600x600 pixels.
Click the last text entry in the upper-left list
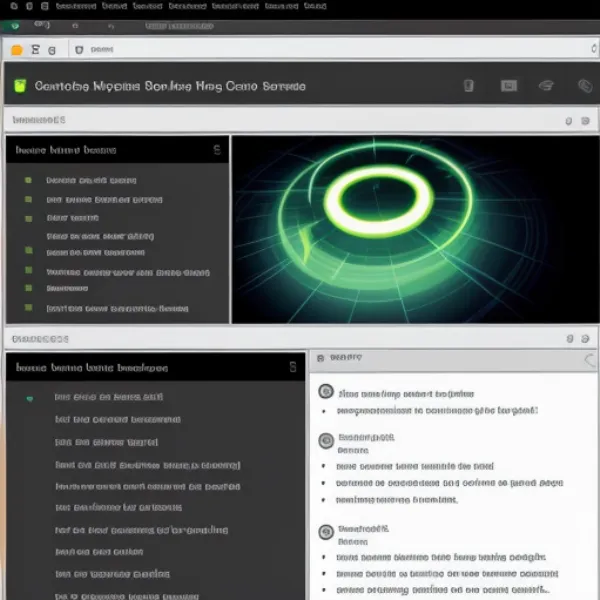pos(117,309)
